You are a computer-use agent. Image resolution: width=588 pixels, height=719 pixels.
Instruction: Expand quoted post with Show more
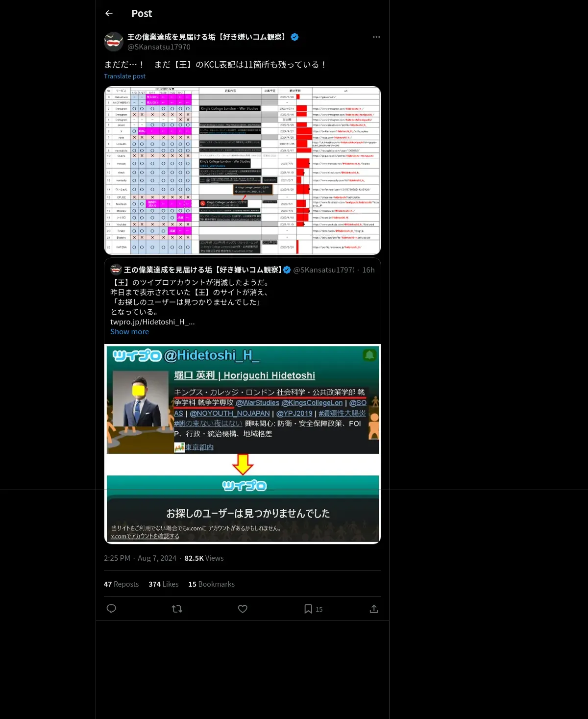129,331
